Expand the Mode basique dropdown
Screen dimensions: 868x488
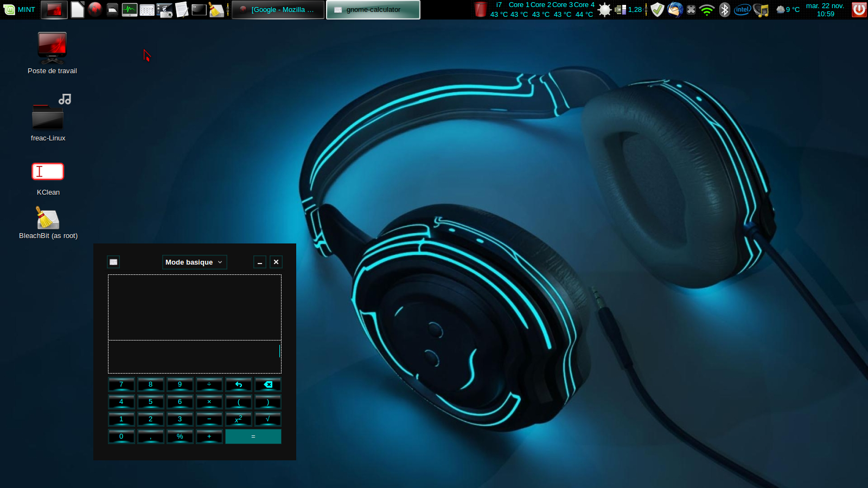click(x=194, y=262)
